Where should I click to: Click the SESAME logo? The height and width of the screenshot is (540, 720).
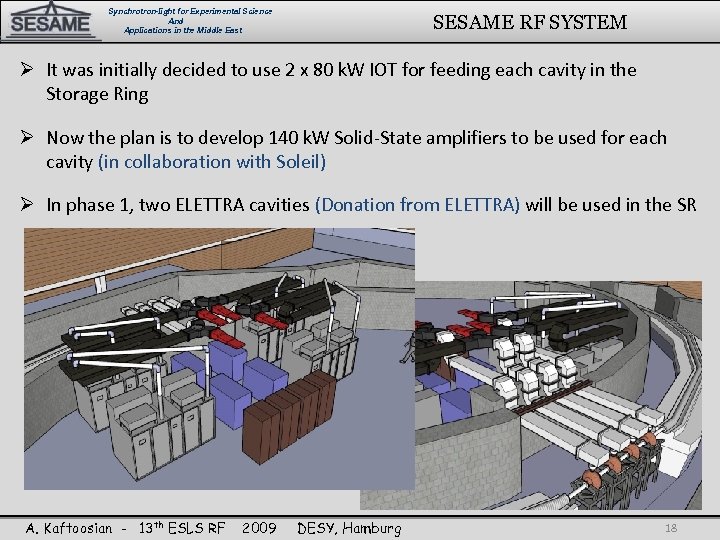click(x=51, y=21)
